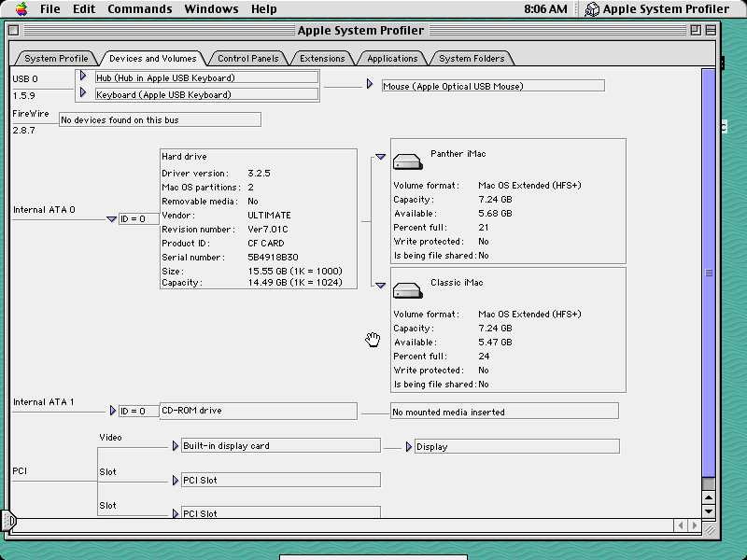The height and width of the screenshot is (560, 747).
Task: Click the Keyboard (Apple USB Keyboard) field
Action: [x=206, y=94]
